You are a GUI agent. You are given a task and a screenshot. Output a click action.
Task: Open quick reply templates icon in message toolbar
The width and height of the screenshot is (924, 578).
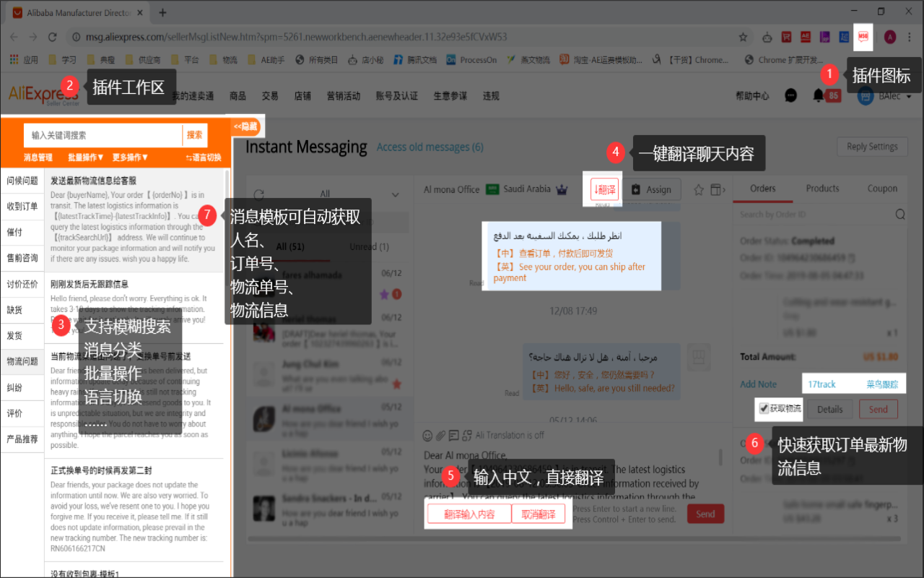click(453, 435)
